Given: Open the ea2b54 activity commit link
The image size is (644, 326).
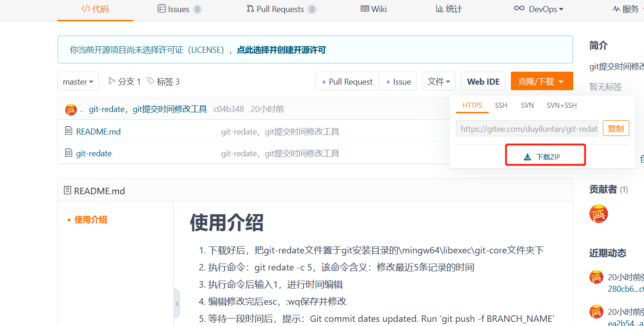Looking at the screenshot, I should click(x=626, y=323).
